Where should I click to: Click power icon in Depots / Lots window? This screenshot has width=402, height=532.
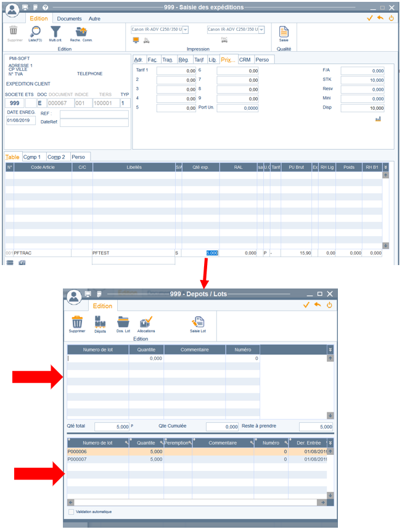pyautogui.click(x=329, y=305)
